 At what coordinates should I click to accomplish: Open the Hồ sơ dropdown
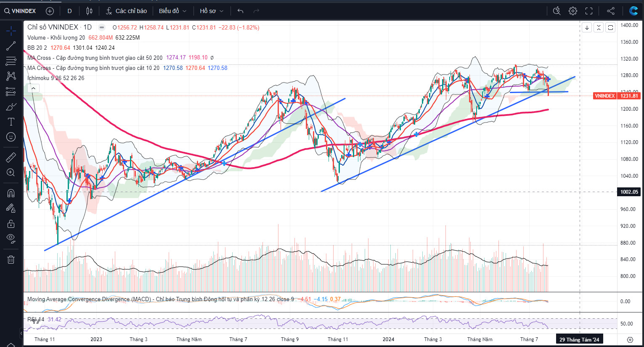tap(212, 11)
